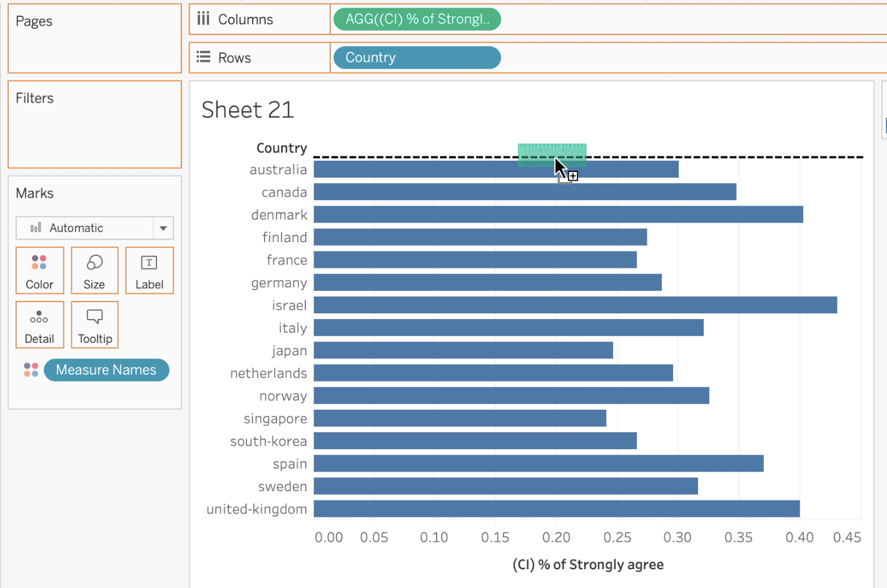Click the Size marks card icon

click(94, 263)
